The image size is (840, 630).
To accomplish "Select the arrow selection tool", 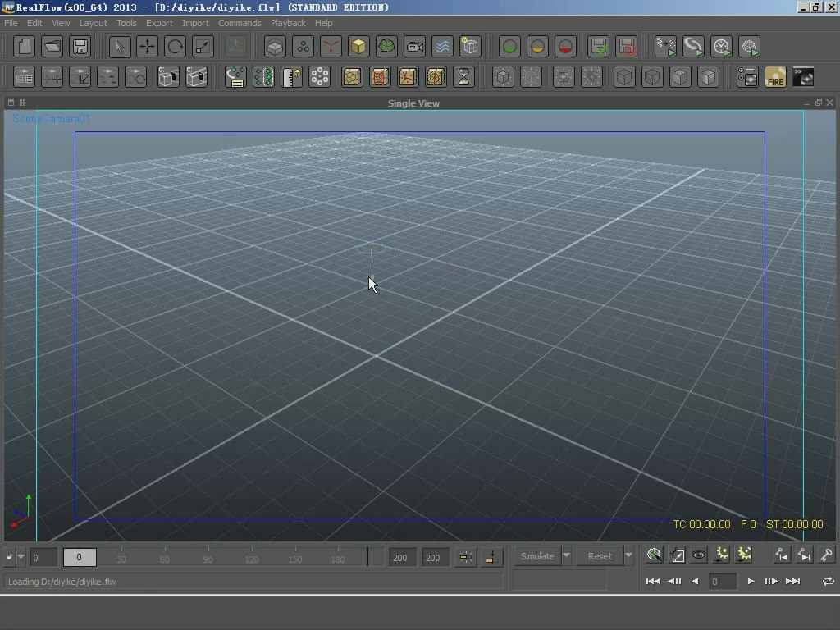I will (119, 47).
